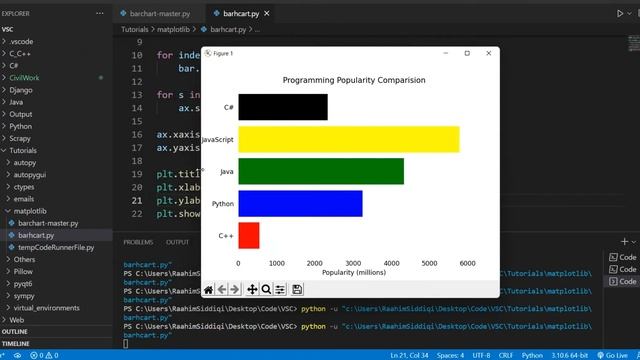Select interpreter 3.10.6 64-bit
The width and height of the screenshot is (640, 360).
[570, 356]
